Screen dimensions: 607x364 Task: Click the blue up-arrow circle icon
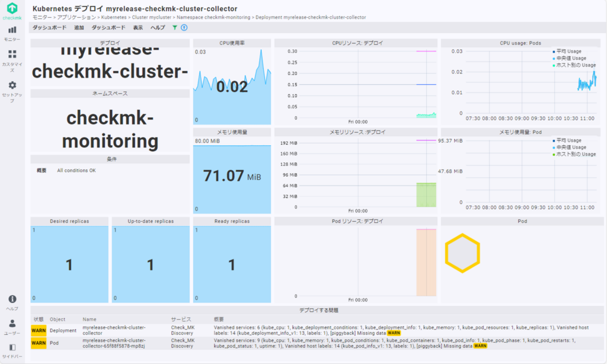click(x=184, y=27)
